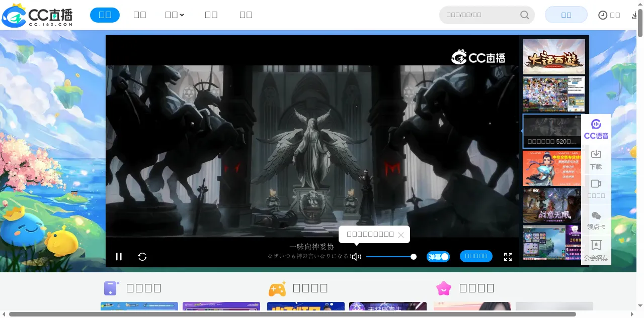
Task: Select the highlighted thumbnail labeled 520
Action: click(552, 131)
